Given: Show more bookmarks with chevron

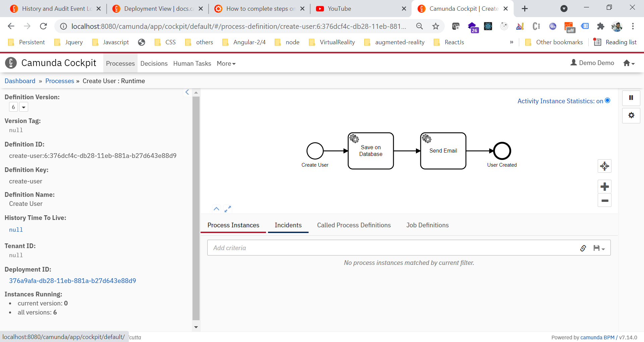Looking at the screenshot, I should click(512, 42).
